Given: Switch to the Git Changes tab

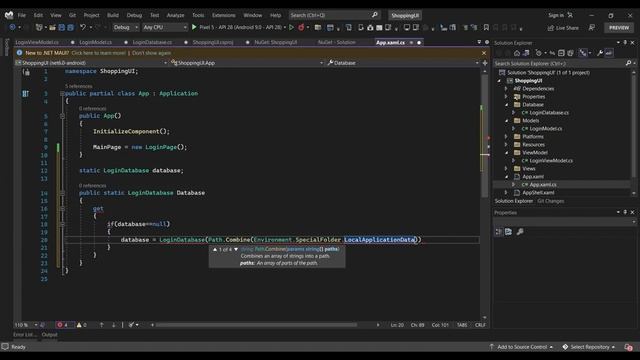Looking at the screenshot, I should [551, 201].
